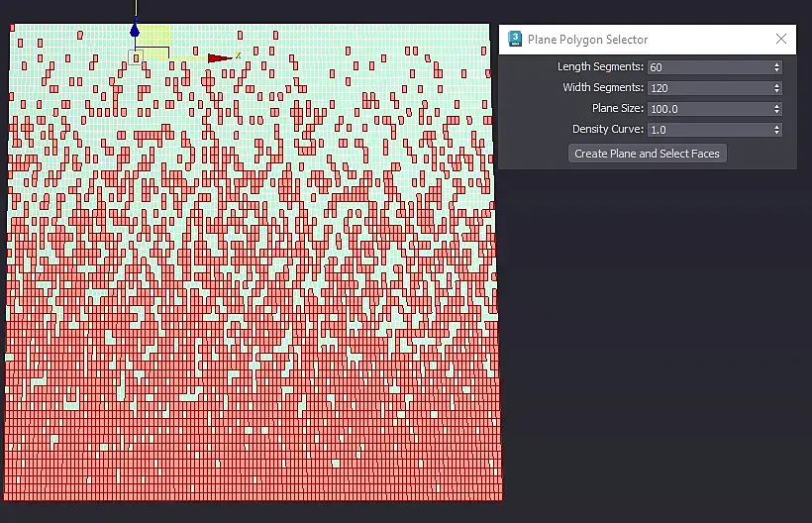Screen dimensions: 812x523
Task: Click the Create Plane and Select Faces button
Action: 648,154
